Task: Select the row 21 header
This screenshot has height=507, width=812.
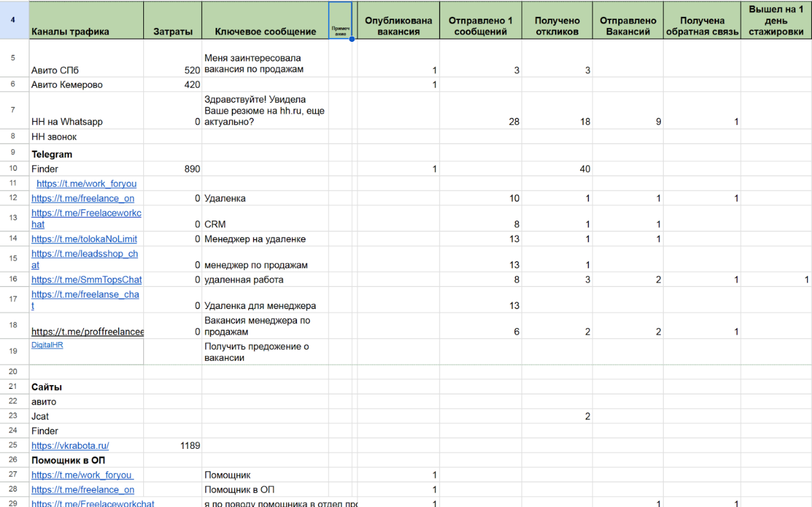Action: (14, 387)
